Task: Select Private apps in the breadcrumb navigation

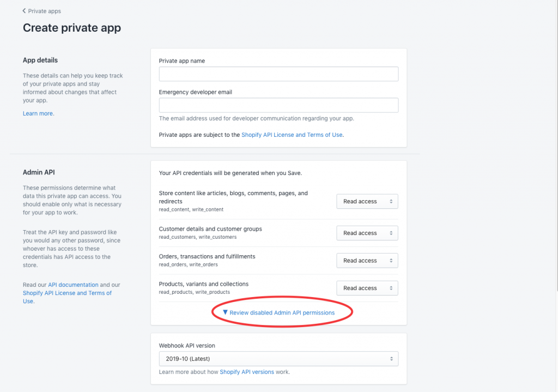Action: tap(45, 10)
